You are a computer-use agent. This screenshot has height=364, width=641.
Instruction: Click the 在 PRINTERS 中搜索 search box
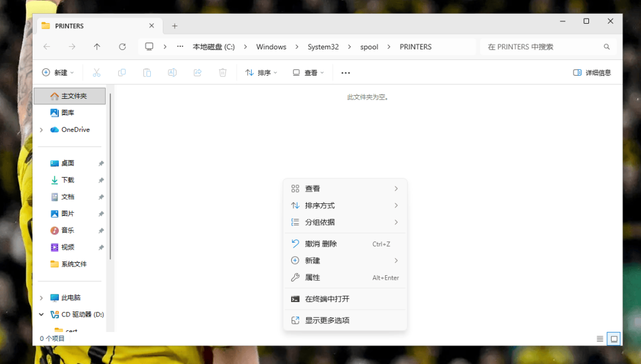(x=548, y=47)
